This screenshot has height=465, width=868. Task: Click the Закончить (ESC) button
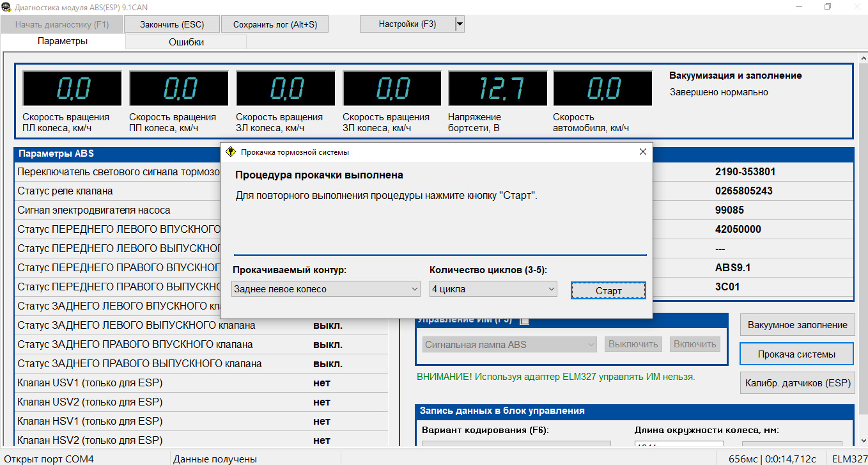pyautogui.click(x=172, y=24)
